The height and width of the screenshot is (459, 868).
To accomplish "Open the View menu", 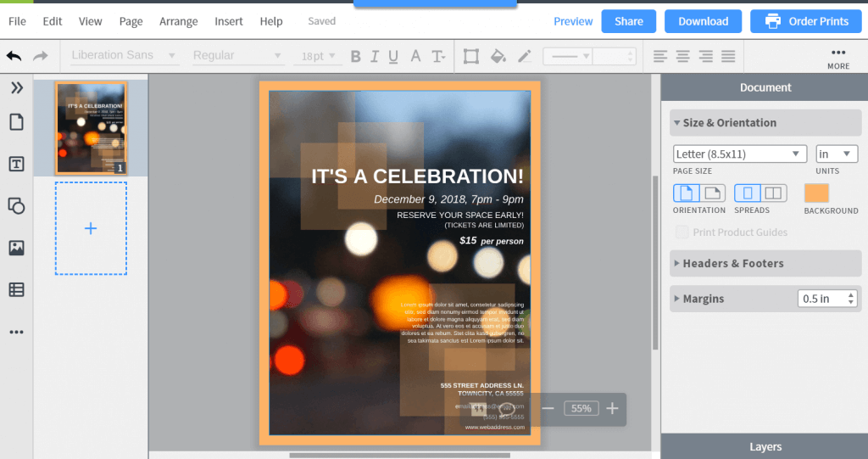I will click(x=90, y=21).
